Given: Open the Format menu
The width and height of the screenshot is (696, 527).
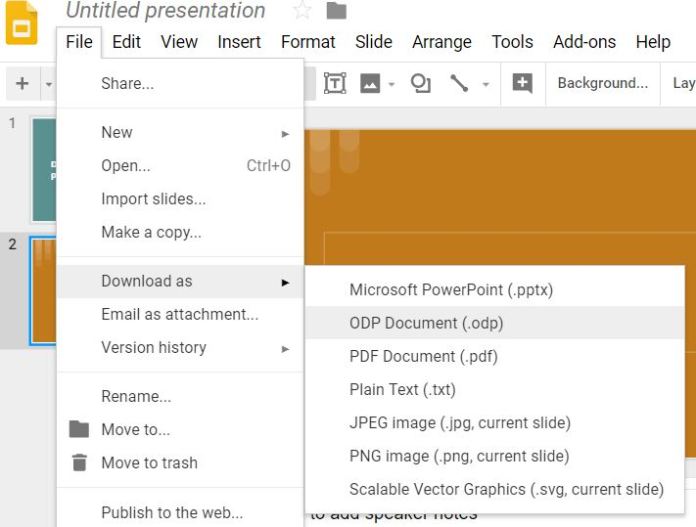Looking at the screenshot, I should 308,42.
